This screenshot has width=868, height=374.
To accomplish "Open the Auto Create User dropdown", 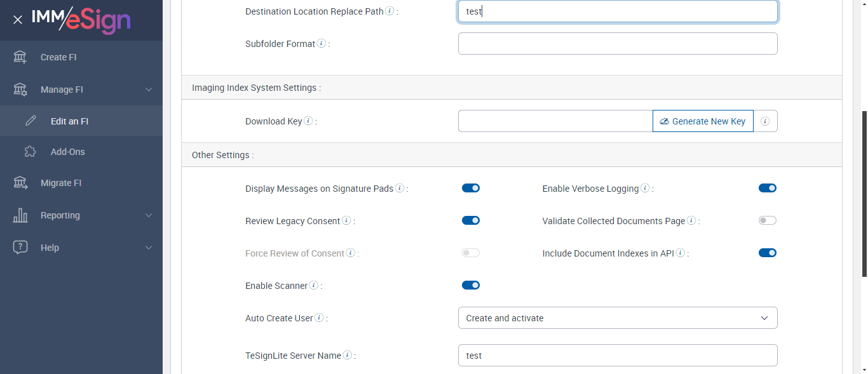I will 618,318.
